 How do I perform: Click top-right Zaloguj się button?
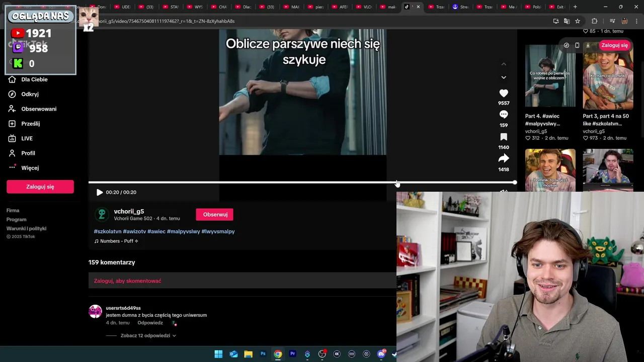pyautogui.click(x=614, y=45)
